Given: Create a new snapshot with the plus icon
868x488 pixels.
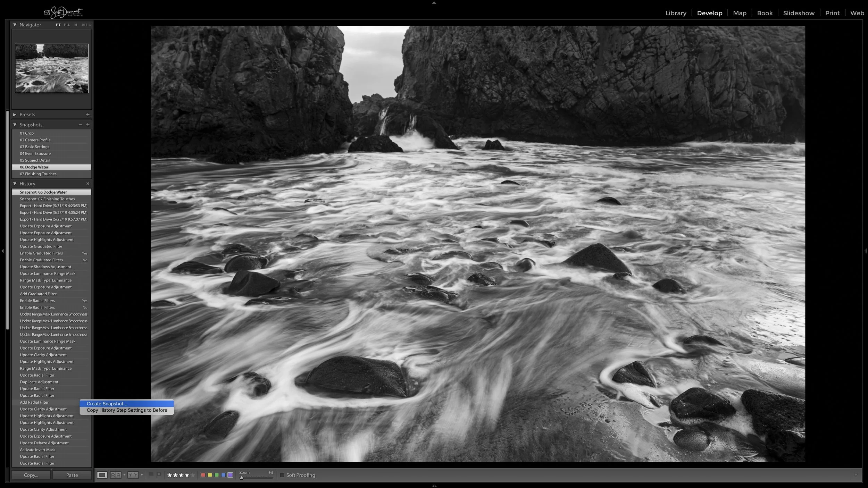Looking at the screenshot, I should pos(88,125).
